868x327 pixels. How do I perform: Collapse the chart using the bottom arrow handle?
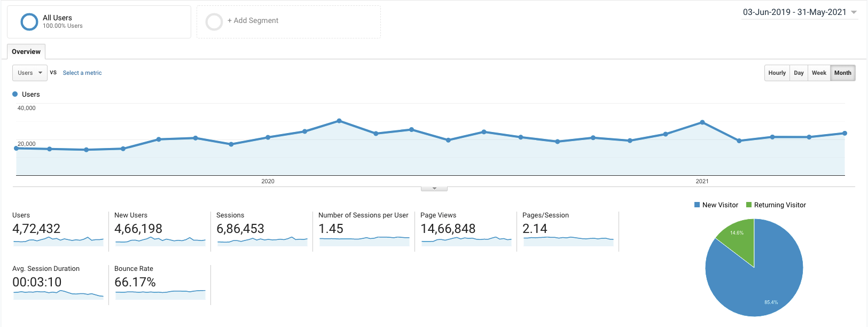click(434, 189)
